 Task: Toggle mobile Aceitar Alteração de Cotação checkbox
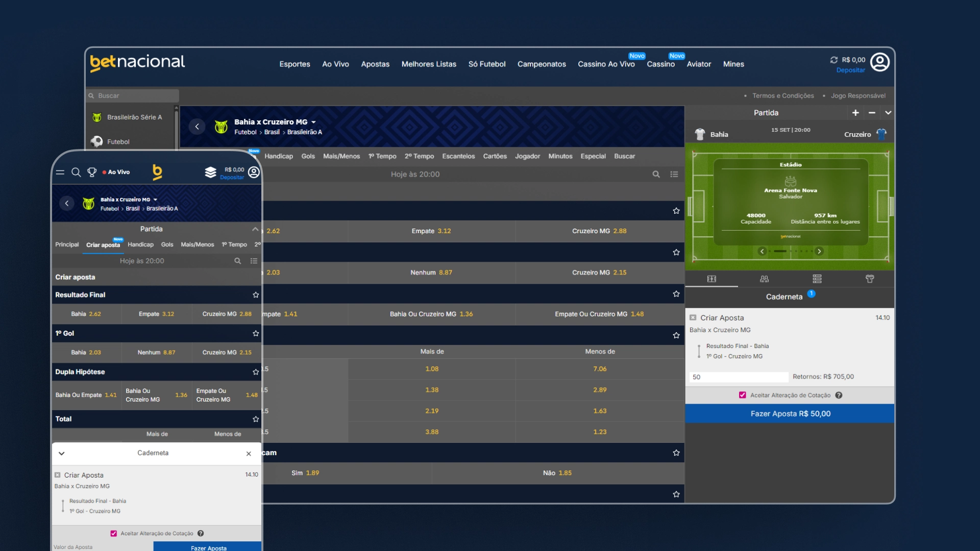pyautogui.click(x=113, y=533)
